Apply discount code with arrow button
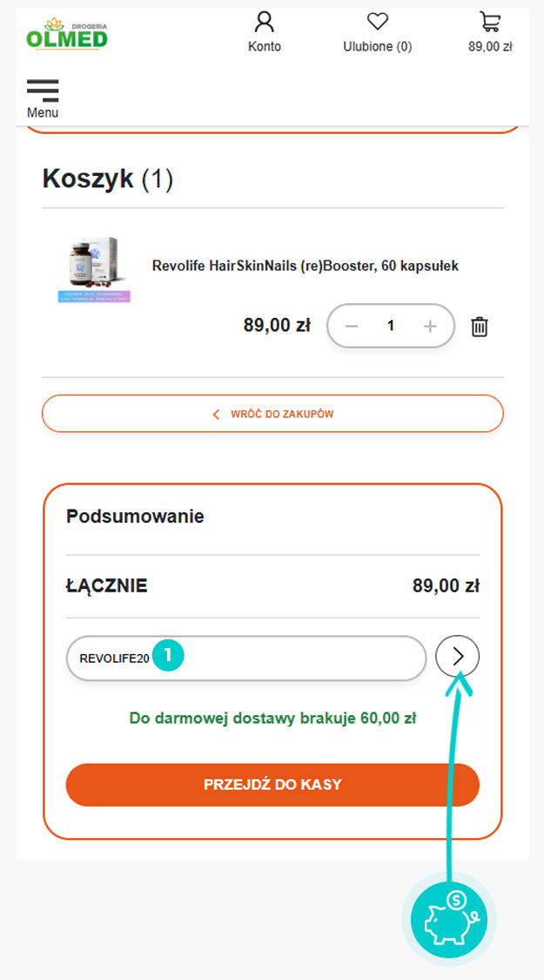The height and width of the screenshot is (980, 544). click(458, 657)
